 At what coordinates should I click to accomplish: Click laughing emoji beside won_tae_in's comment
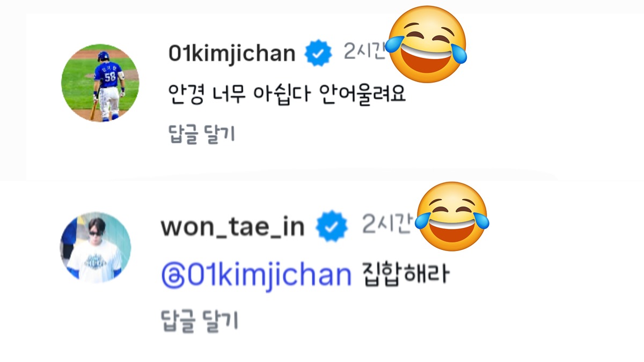pos(452,213)
